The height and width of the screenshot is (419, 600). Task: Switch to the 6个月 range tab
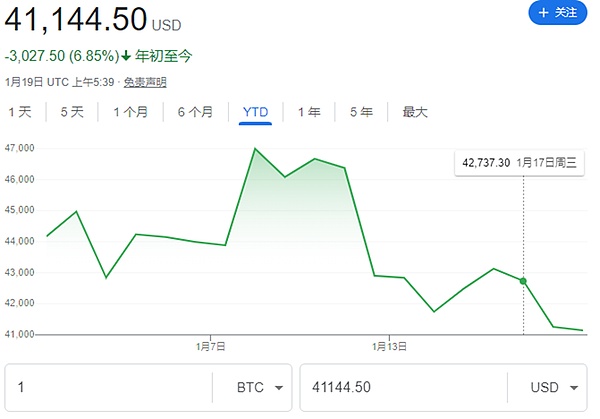click(195, 112)
